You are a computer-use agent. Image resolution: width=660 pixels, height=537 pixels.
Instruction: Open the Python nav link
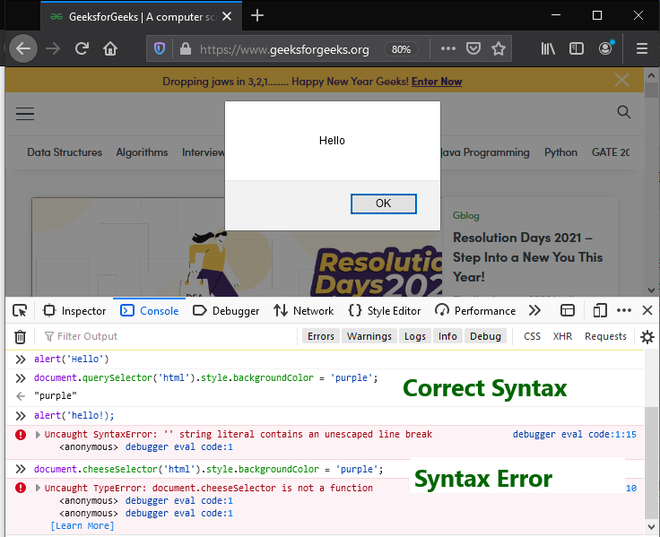561,152
